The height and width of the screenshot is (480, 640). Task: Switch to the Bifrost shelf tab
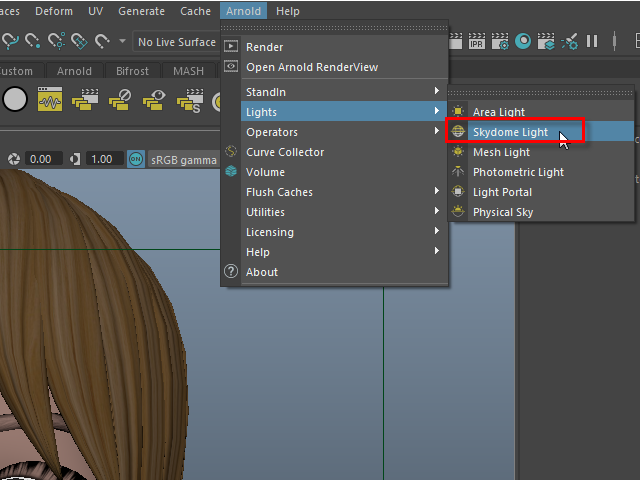131,71
